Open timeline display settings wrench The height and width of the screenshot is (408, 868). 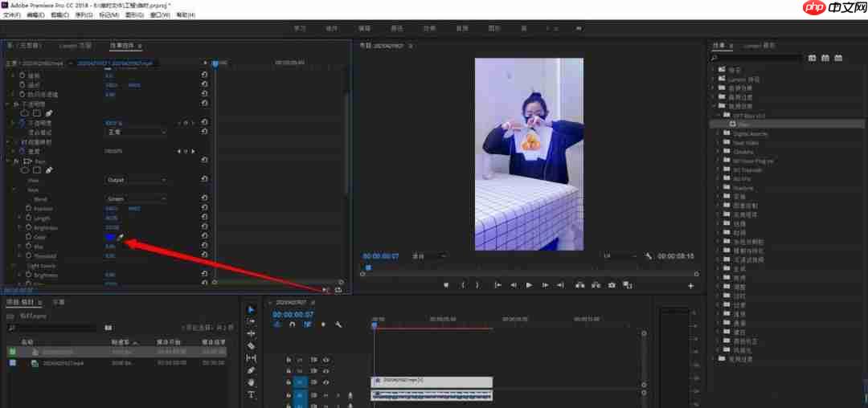tap(338, 325)
